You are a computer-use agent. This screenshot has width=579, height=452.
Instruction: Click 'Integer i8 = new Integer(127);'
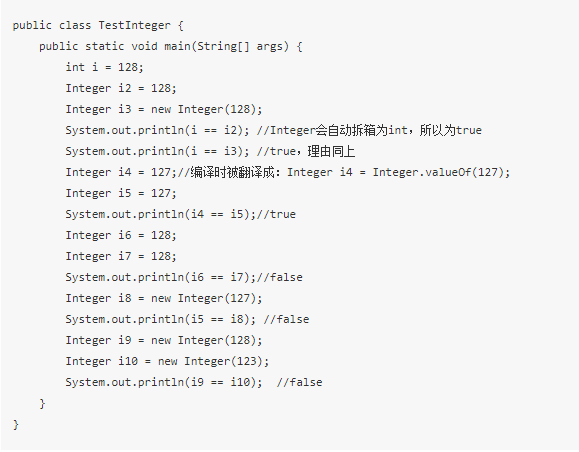click(x=164, y=299)
